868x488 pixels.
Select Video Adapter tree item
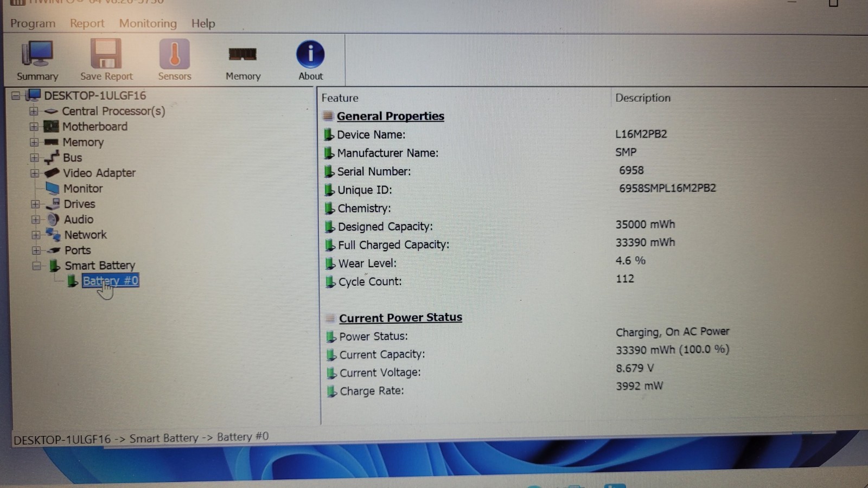(x=99, y=173)
